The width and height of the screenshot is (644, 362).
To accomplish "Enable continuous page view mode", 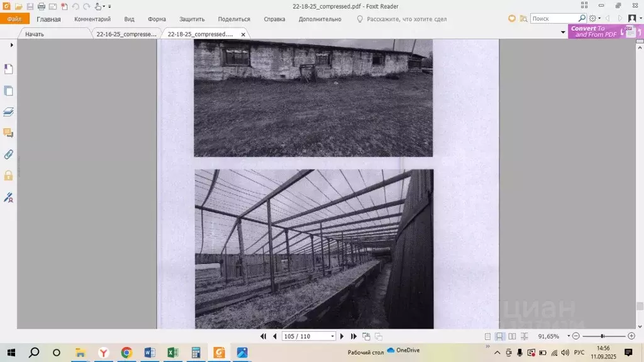I will coord(499,337).
